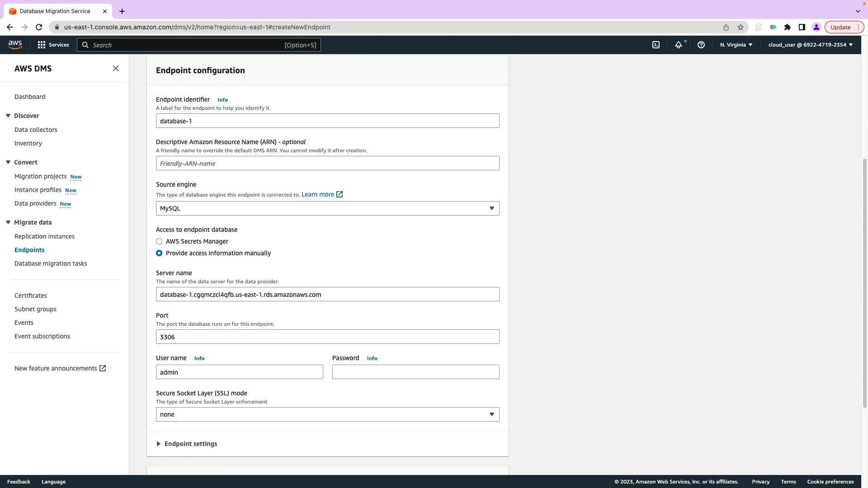Click Info link next to Password

coord(372,358)
